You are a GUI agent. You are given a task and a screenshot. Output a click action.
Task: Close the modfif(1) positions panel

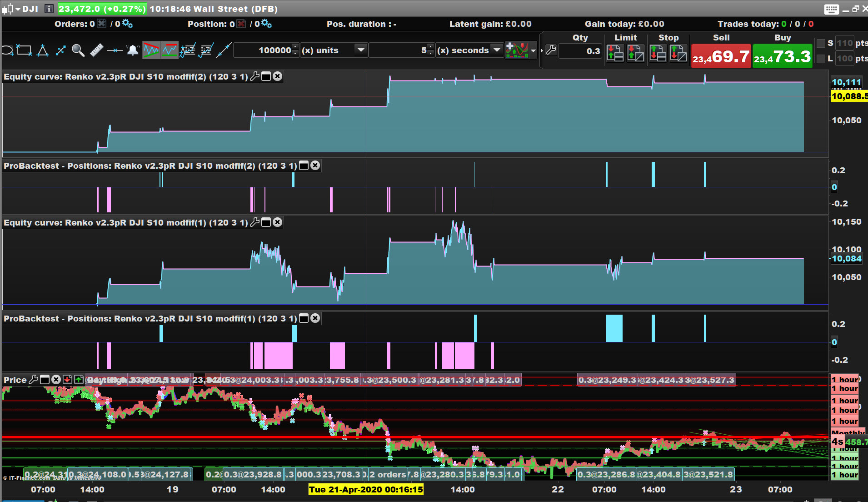click(315, 318)
